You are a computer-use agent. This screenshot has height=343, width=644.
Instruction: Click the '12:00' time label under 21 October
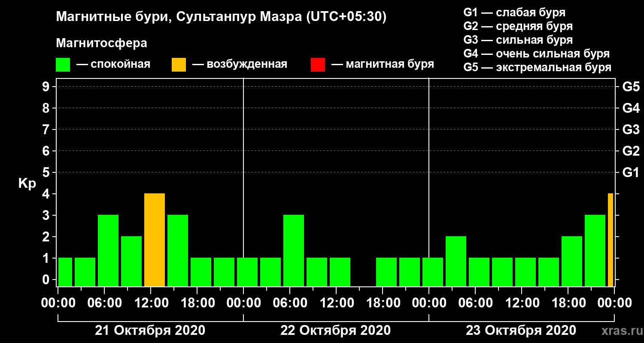[x=151, y=303]
